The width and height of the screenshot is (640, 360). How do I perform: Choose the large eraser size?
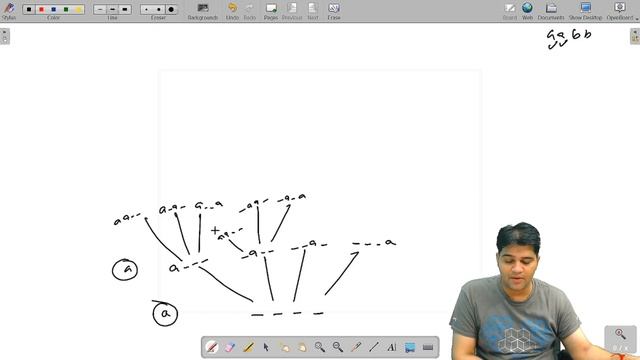coord(171,9)
